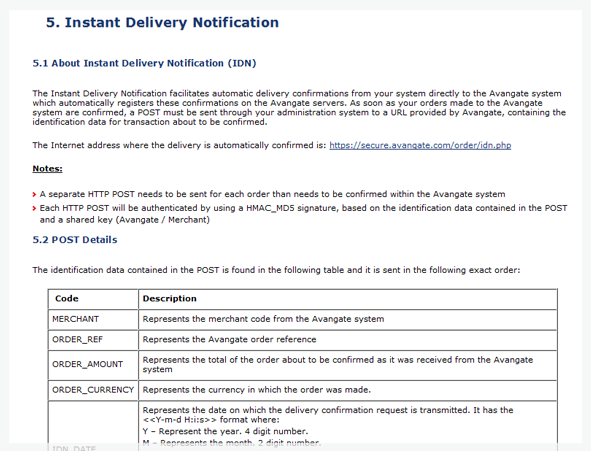
Task: Click 'Represents the total of the order' description
Action: coord(348,364)
